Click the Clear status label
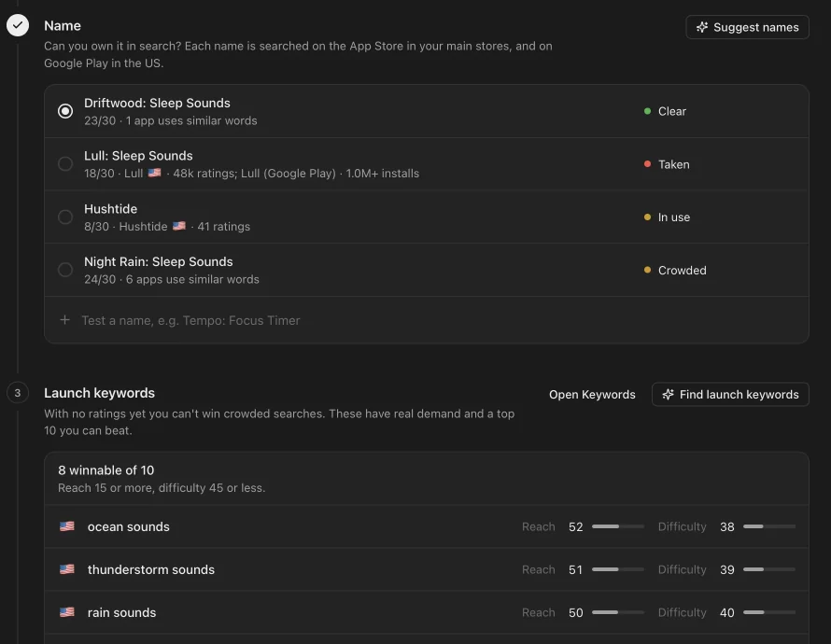Screen dimensions: 831x644 672,111
